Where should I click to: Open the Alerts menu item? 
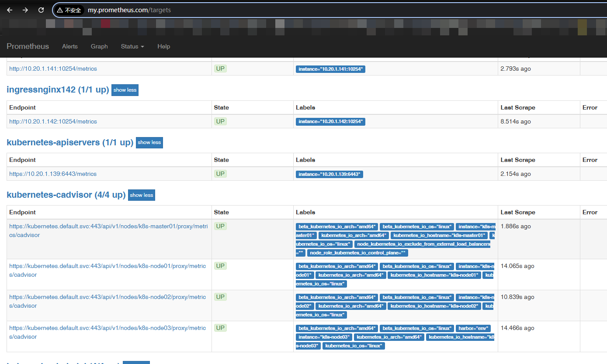pyautogui.click(x=70, y=46)
